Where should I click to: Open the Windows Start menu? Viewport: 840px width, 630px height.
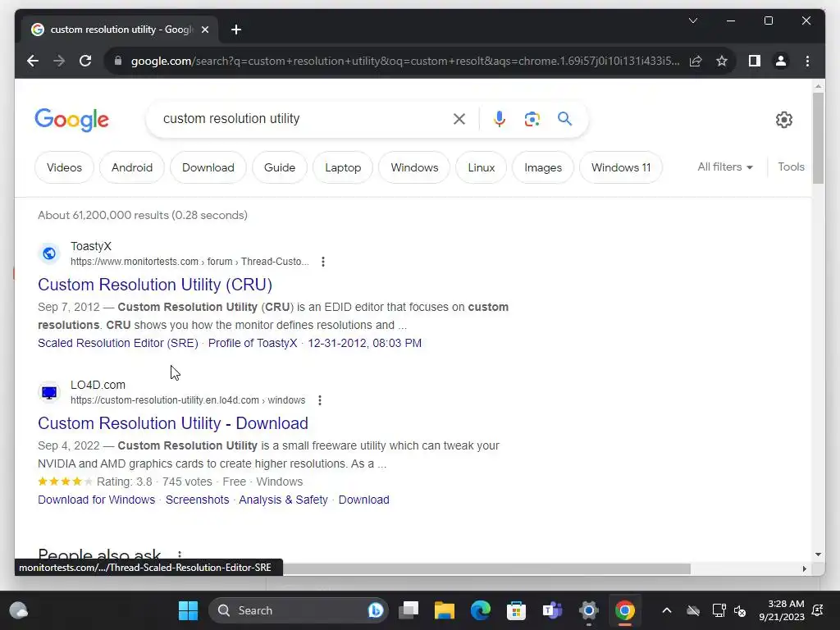(188, 610)
